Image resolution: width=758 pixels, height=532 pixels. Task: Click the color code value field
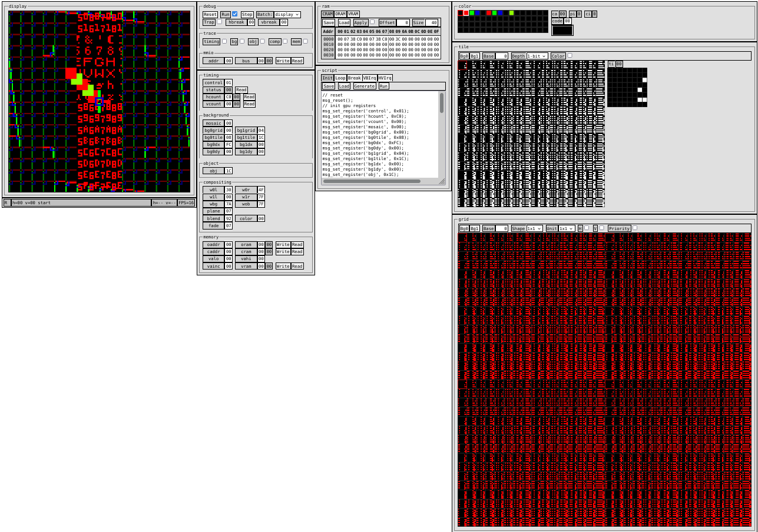568,21
